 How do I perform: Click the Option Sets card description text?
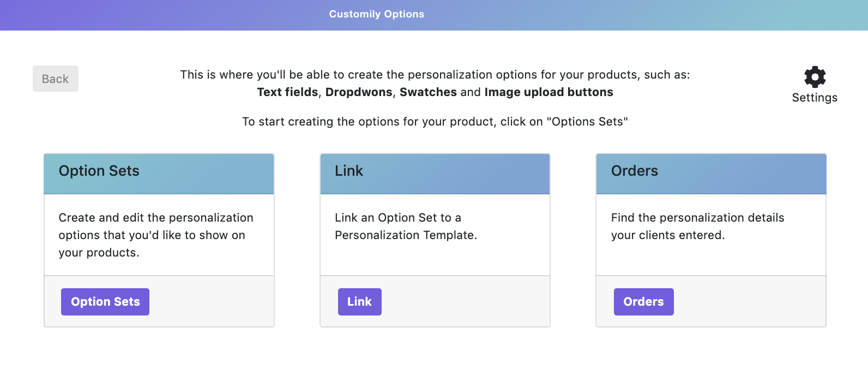pos(155,235)
